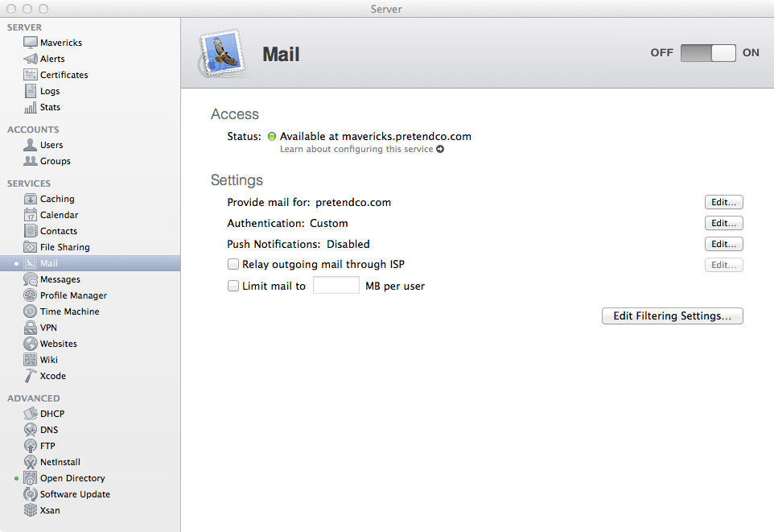Open the NetInstall service icon
This screenshot has width=774, height=532.
30,462
